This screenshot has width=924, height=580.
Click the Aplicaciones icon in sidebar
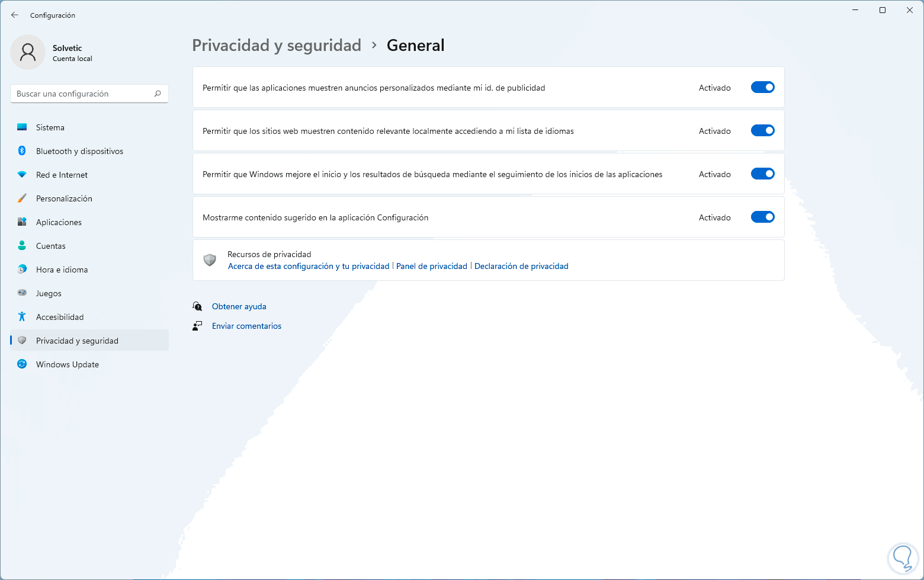(x=22, y=222)
